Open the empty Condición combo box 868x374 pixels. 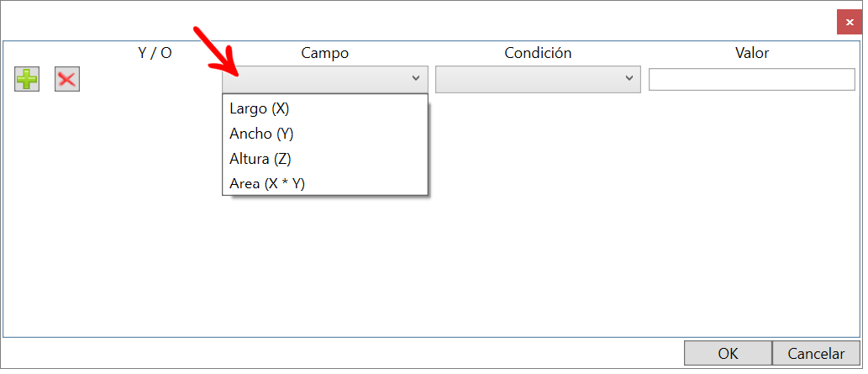pyautogui.click(x=538, y=79)
